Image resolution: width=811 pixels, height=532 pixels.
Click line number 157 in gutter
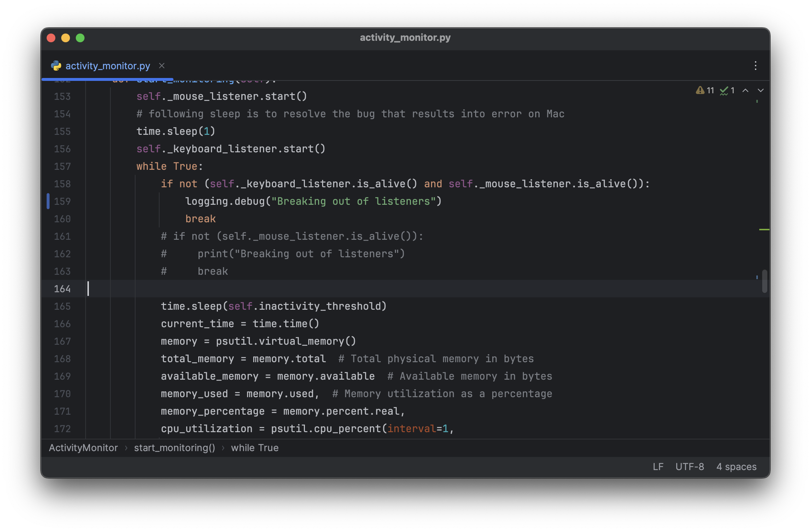(62, 166)
